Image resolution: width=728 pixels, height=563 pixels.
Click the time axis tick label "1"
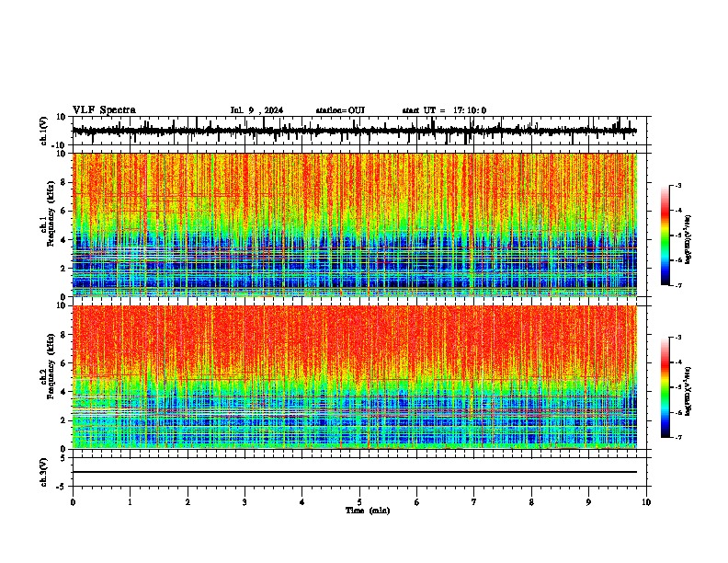tap(130, 502)
